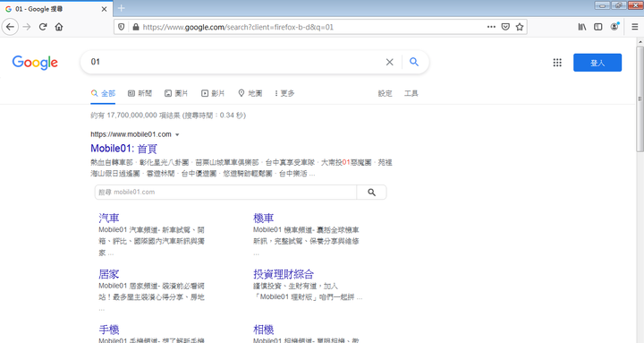Click the scrollbar up arrow
644x343 pixels.
pyautogui.click(x=640, y=41)
